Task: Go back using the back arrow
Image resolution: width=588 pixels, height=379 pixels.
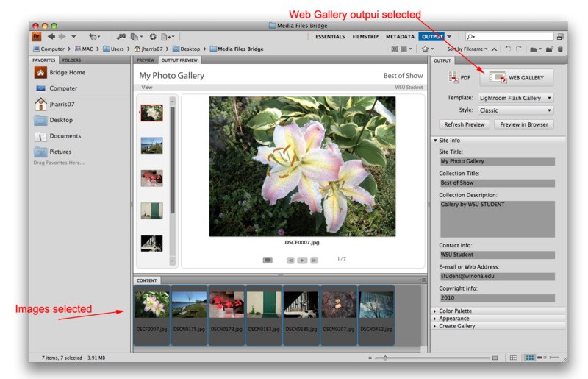Action: click(x=51, y=36)
